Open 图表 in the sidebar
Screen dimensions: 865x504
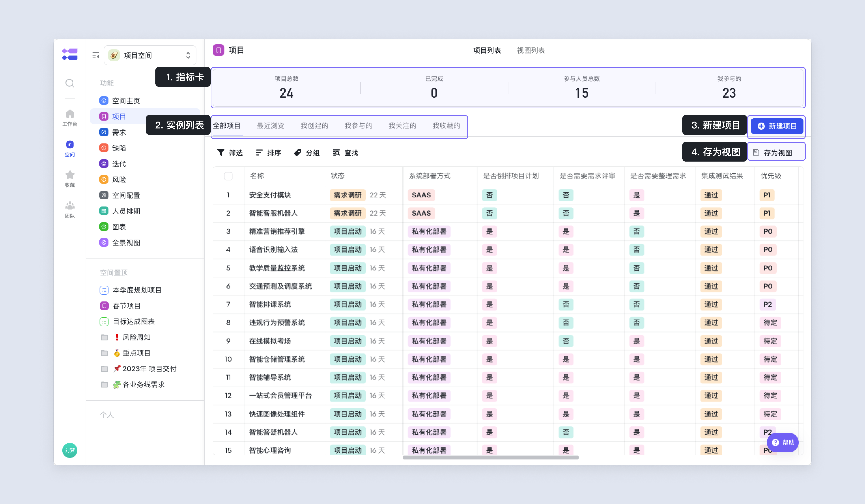(x=145, y=227)
